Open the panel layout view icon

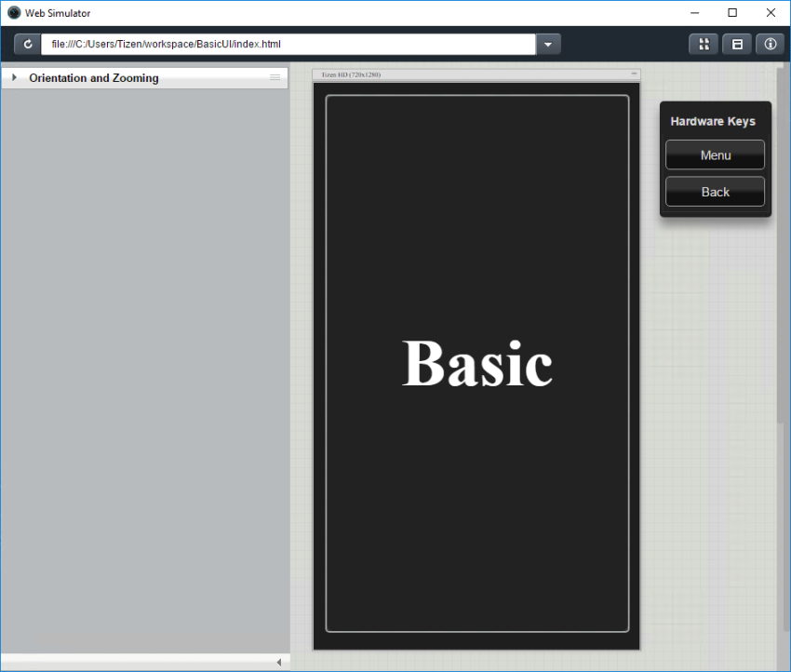pyautogui.click(x=736, y=43)
